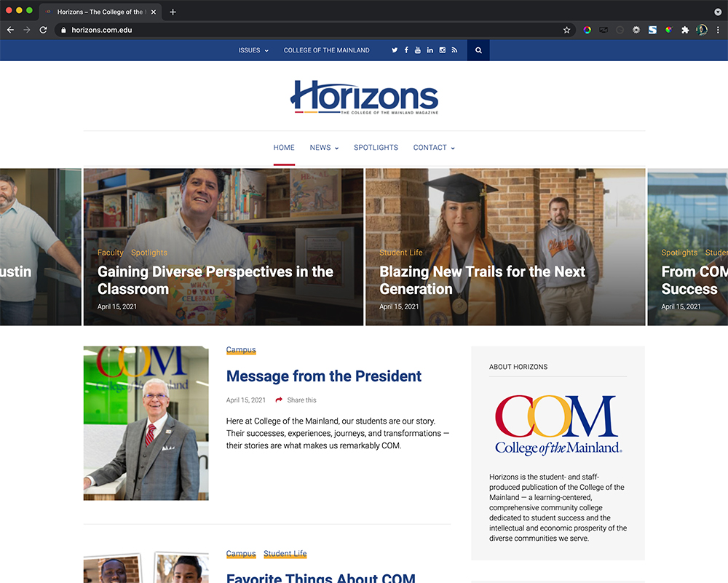728x583 pixels.
Task: Click the Horizons magazine logo
Action: click(365, 97)
